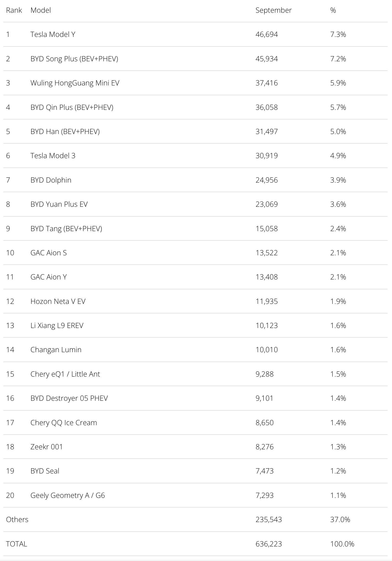Click Hozon Neta V EV row
The height and width of the screenshot is (561, 392).
(x=58, y=301)
